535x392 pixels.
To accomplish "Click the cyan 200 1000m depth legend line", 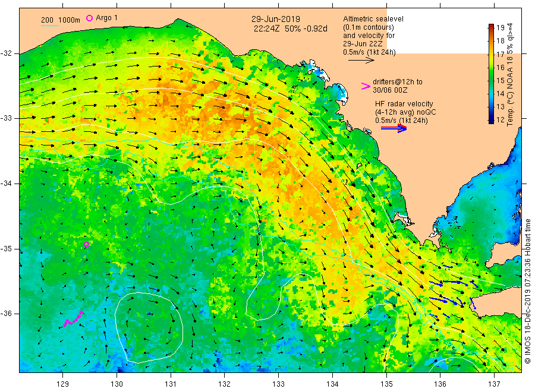I will point(49,26).
